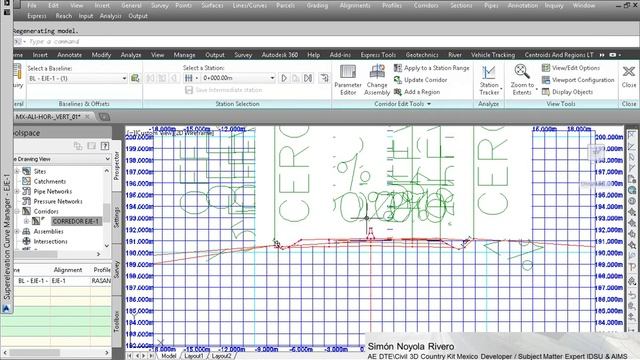Open View/Edit Options

(571, 68)
